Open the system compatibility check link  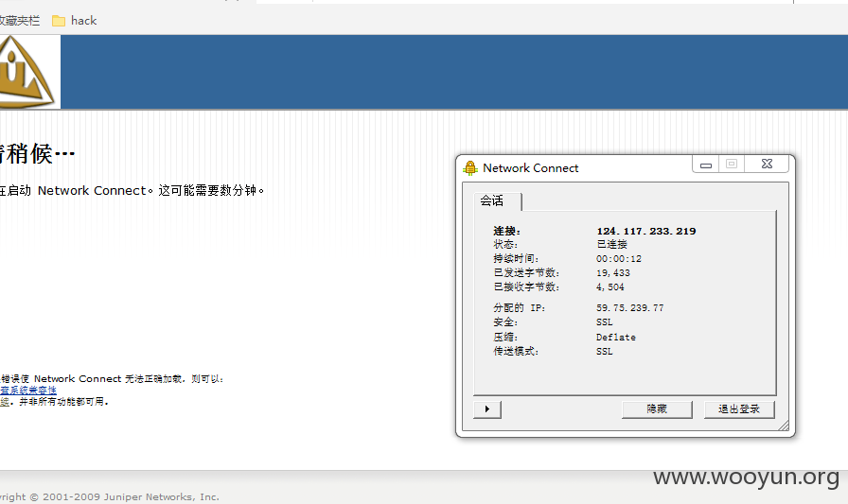(28, 390)
